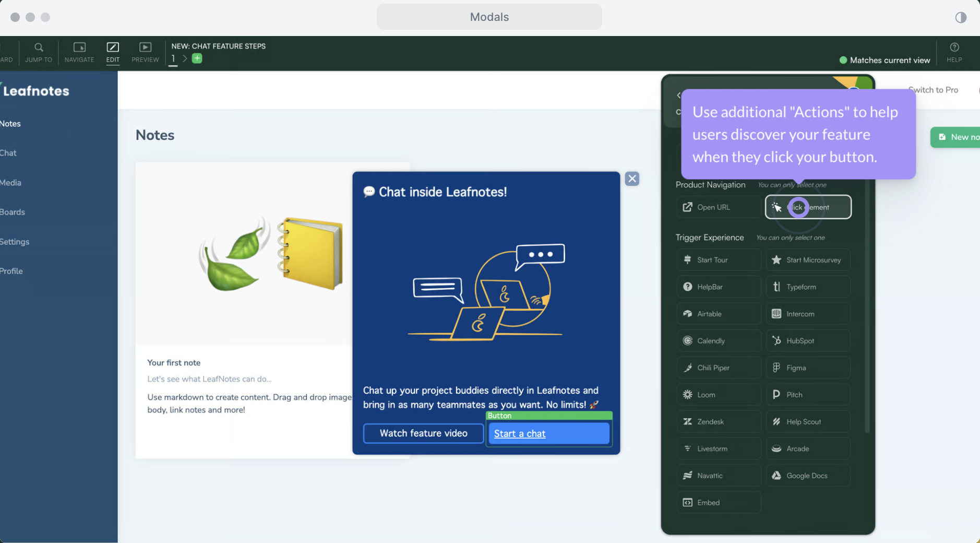Choose the Livestorm integration
Screen dimensions: 980x543
718,448
